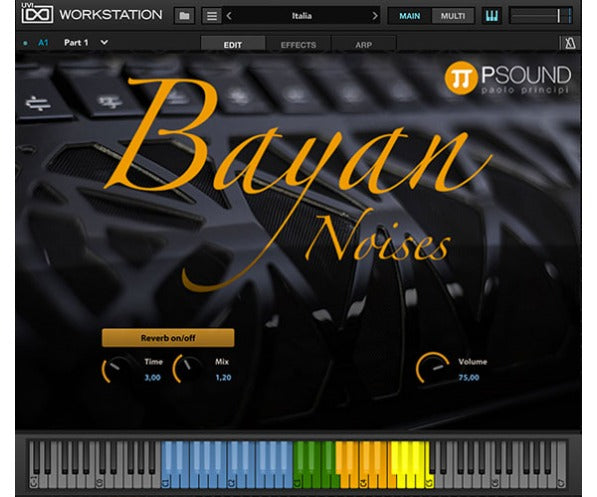
Task: Click the PSound logo
Action: tap(509, 78)
